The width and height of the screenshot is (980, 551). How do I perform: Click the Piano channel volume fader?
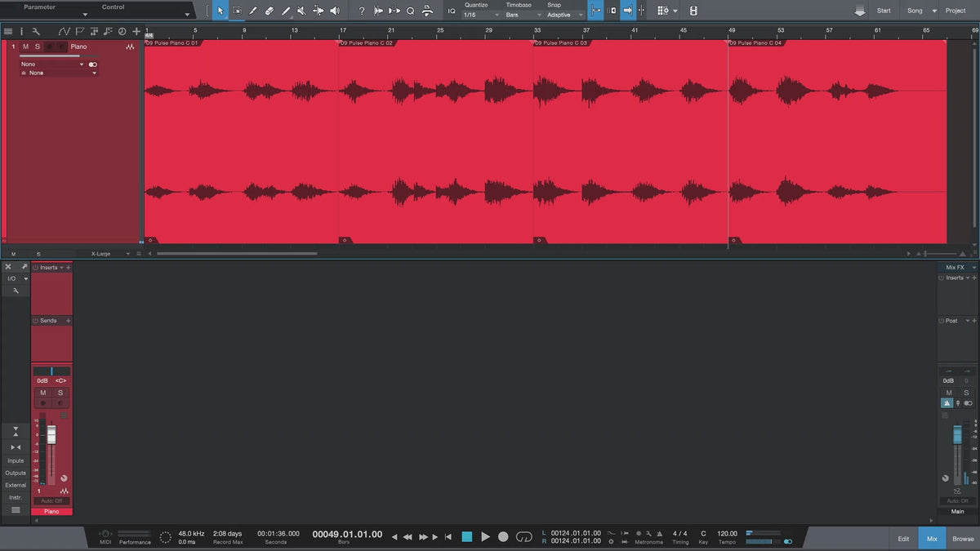click(51, 434)
